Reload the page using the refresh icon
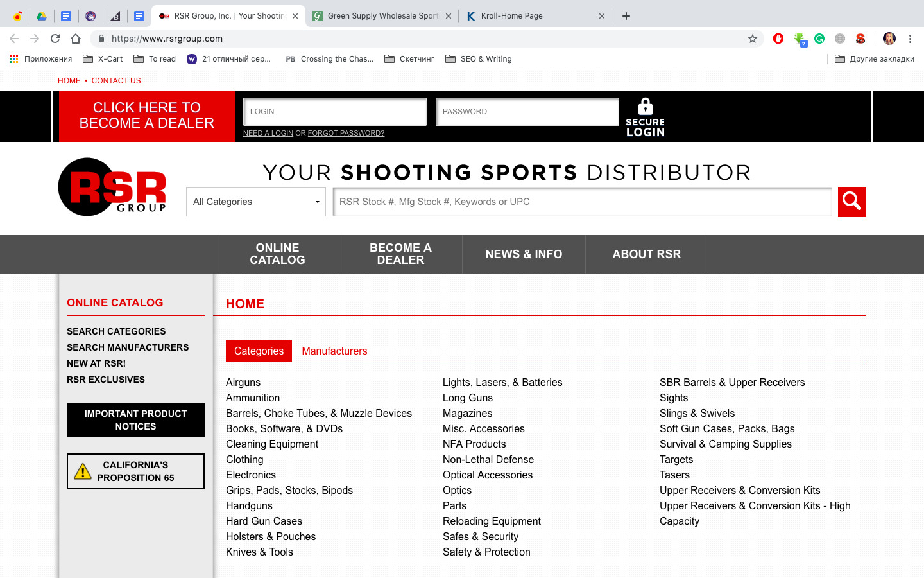Screen dimensions: 924x578 (55, 39)
